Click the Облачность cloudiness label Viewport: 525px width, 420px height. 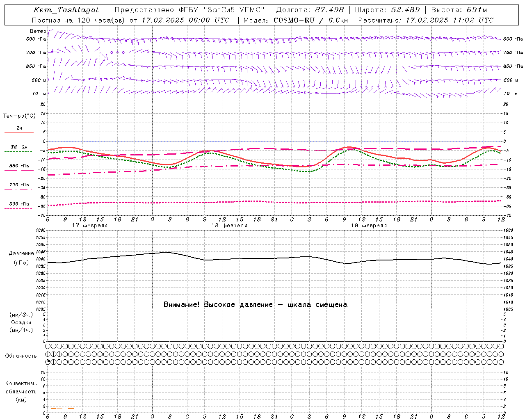coord(21,356)
